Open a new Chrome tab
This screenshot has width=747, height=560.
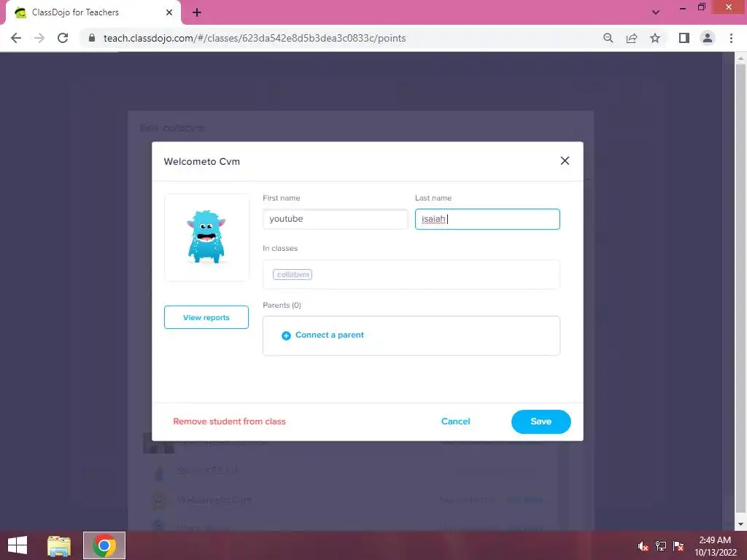[x=197, y=12]
